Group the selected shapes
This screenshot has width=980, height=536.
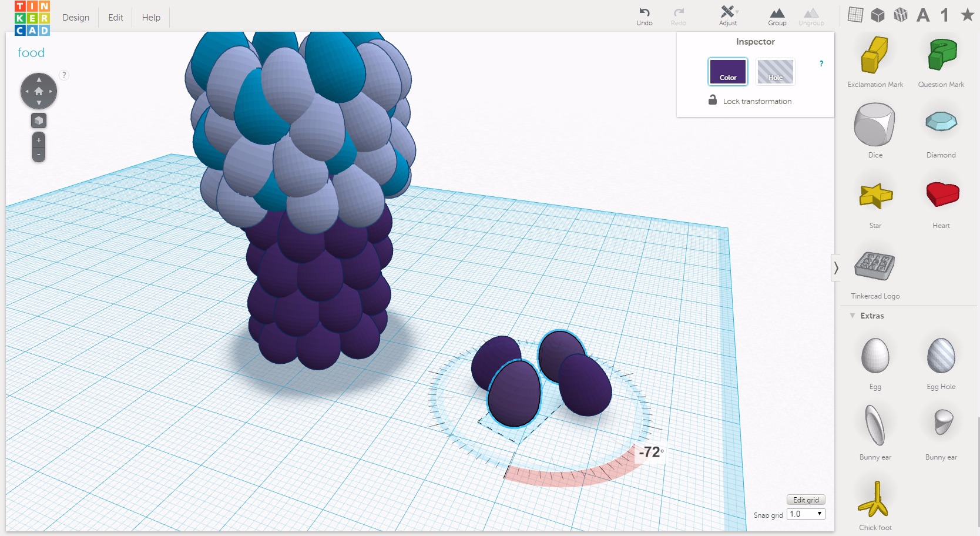tap(777, 16)
